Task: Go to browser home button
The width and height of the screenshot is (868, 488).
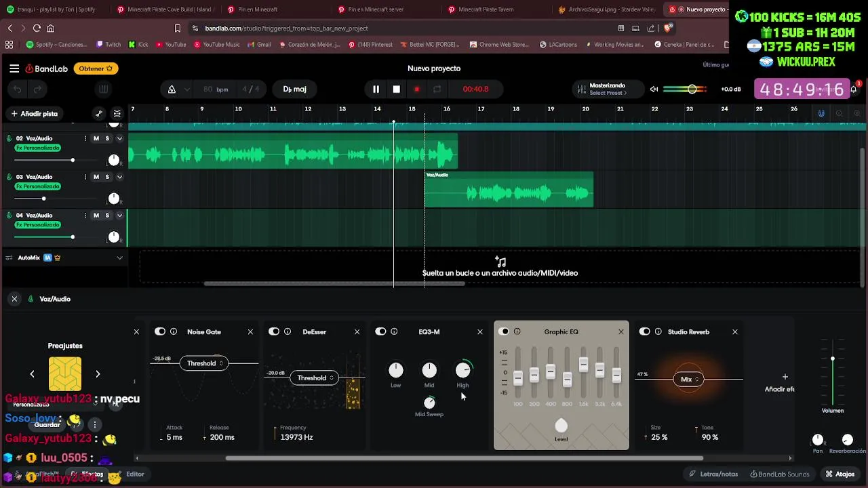Action: (50, 28)
